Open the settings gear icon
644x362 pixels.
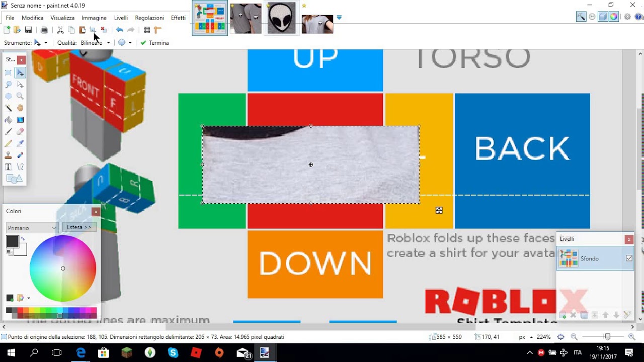627,17
